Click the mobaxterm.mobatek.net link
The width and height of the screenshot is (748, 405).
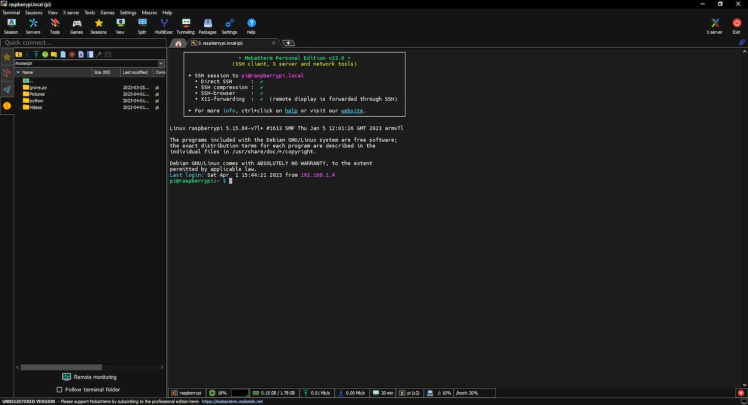pyautogui.click(x=234, y=401)
